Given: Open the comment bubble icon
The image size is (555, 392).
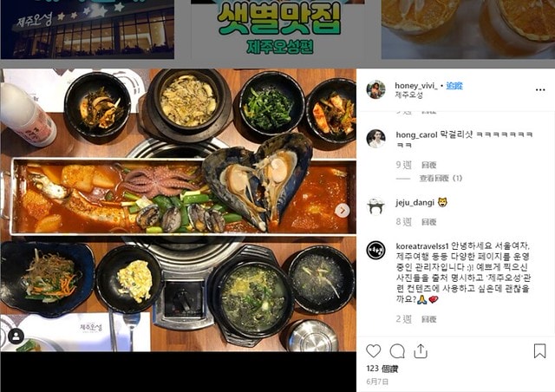Looking at the screenshot, I should (x=397, y=351).
